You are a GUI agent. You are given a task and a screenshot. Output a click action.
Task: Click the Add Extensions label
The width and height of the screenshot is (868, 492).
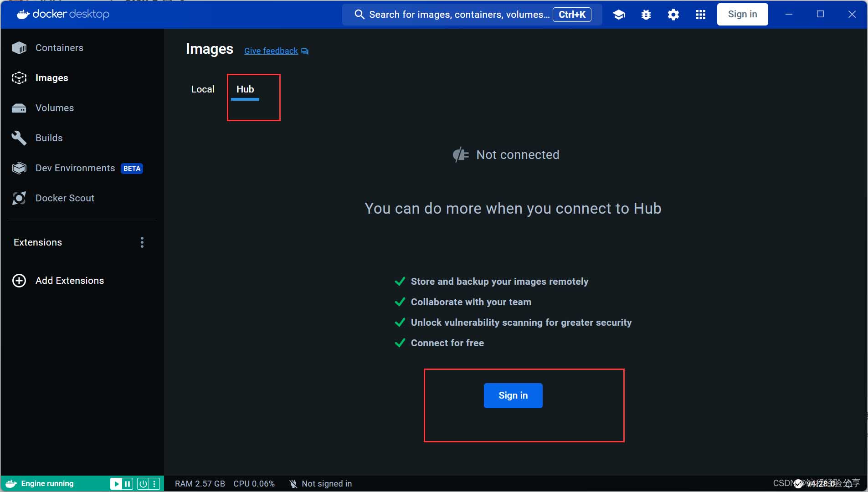pyautogui.click(x=70, y=281)
